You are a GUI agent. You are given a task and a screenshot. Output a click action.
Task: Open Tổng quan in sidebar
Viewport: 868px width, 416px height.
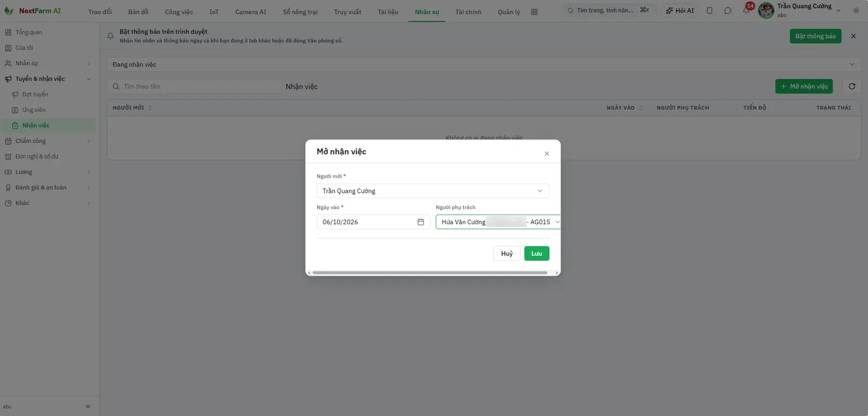click(49, 33)
